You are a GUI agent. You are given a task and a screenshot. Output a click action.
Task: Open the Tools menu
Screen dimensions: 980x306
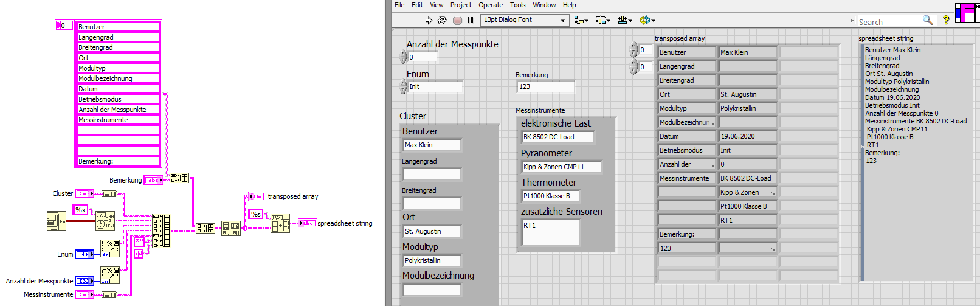(x=518, y=5)
